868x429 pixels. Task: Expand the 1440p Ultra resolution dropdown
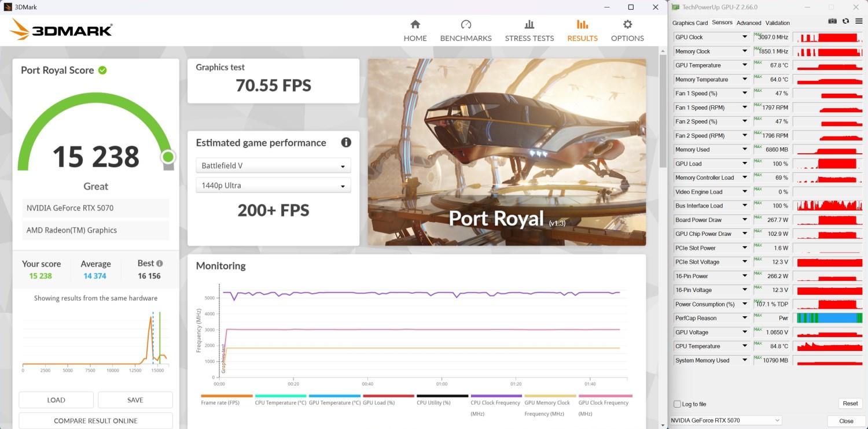coord(273,186)
